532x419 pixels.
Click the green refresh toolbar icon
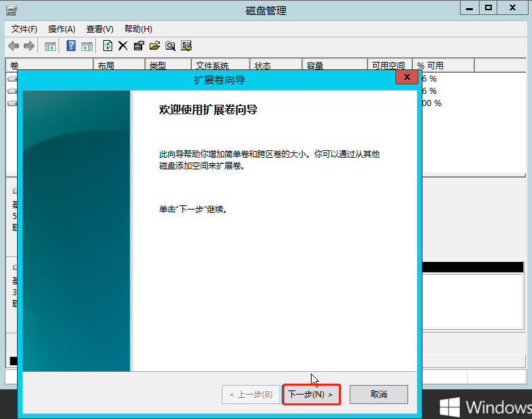pyautogui.click(x=107, y=46)
